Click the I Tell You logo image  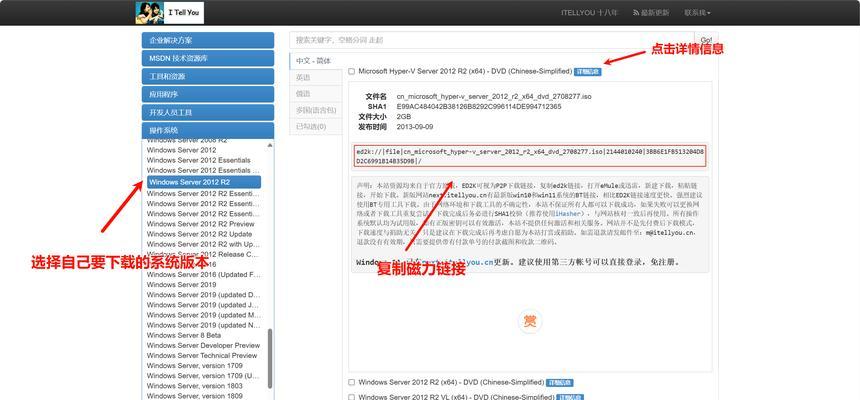coord(169,13)
